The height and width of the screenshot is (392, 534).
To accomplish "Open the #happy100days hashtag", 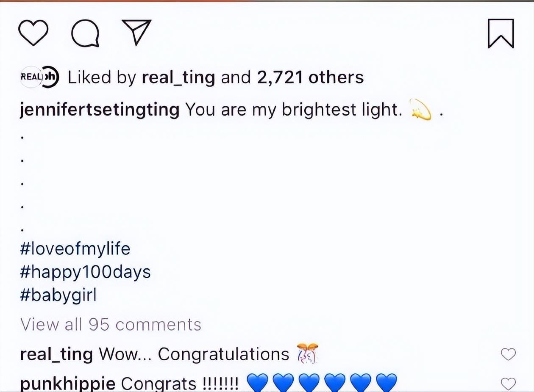I will [85, 272].
